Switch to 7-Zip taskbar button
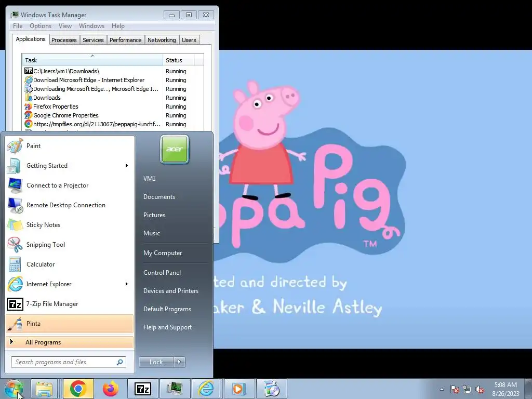The width and height of the screenshot is (532, 399). coord(143,389)
